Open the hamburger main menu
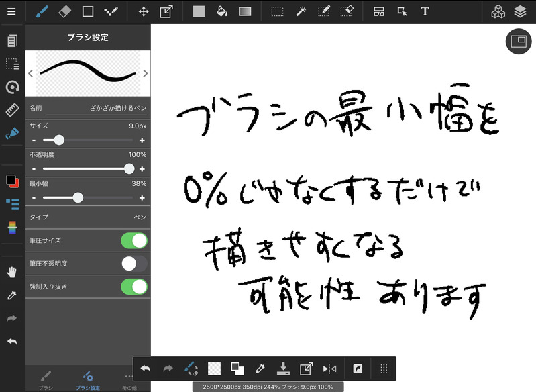Viewport: 536px width, 392px height. (x=11, y=11)
